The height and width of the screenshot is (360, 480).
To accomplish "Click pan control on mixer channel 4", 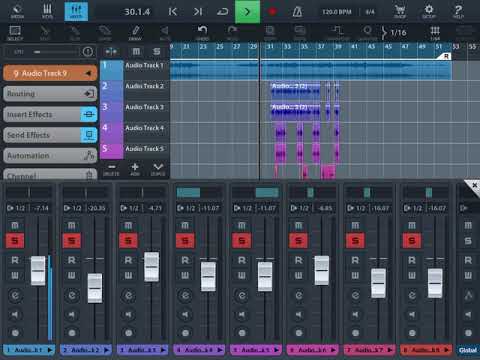I will 199,192.
